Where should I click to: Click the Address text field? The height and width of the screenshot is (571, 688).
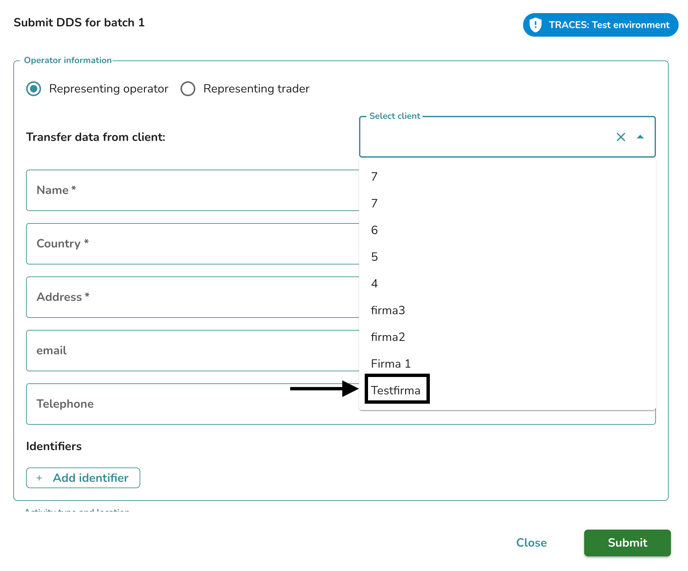[x=190, y=297]
